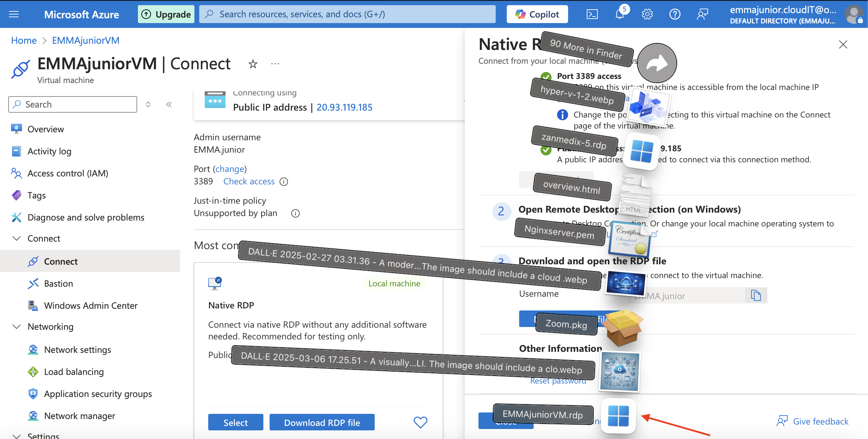Screen dimensions: 868x439
Task: Favorite the EMMAjuniorVM Connect page with the star
Action: (253, 64)
